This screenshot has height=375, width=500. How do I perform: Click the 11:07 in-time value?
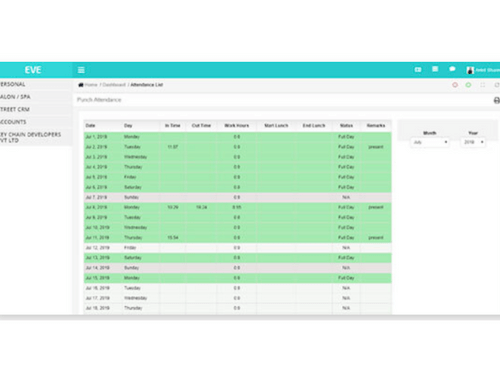pos(173,147)
